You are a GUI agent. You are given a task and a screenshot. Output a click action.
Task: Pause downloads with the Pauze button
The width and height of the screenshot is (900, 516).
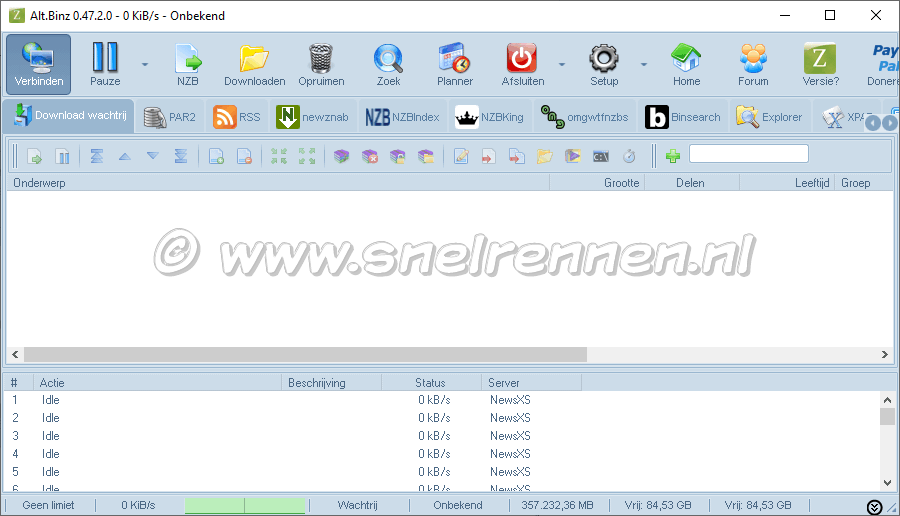(105, 64)
